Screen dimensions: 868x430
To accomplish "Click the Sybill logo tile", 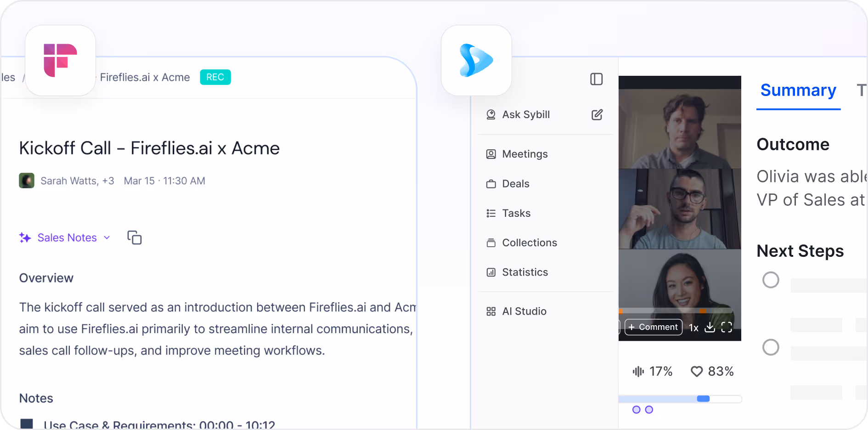I will click(x=476, y=60).
